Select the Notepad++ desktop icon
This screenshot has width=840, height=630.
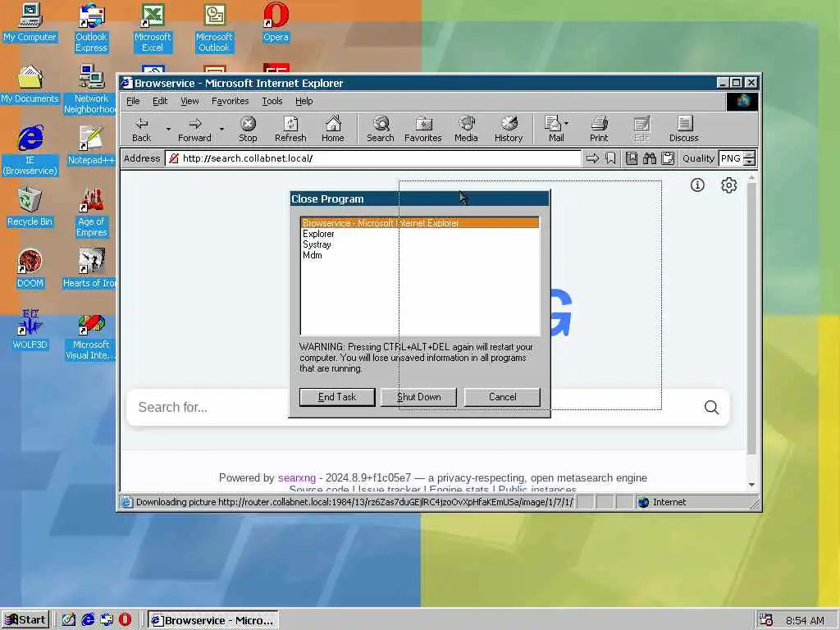[91, 145]
